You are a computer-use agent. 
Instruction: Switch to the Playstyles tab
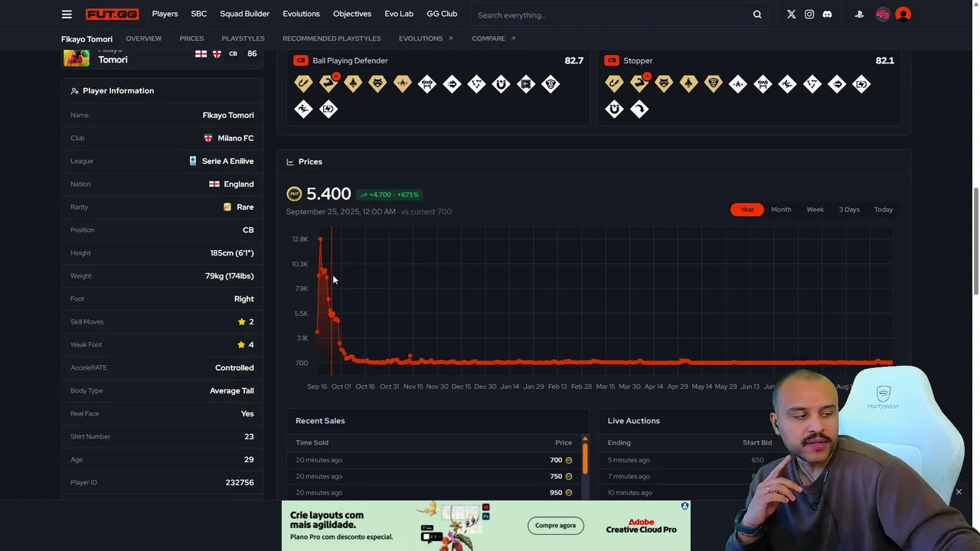click(243, 38)
